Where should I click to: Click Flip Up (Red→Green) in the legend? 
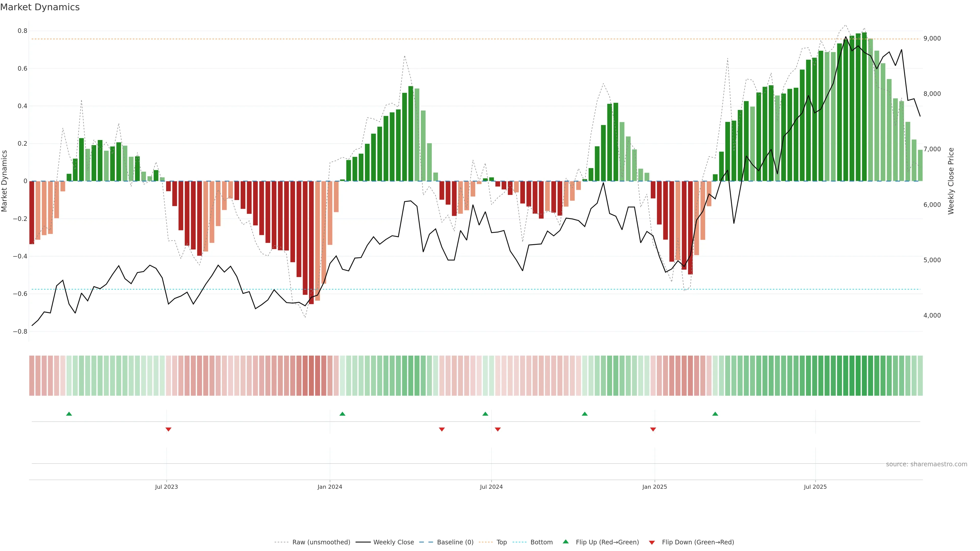point(607,542)
